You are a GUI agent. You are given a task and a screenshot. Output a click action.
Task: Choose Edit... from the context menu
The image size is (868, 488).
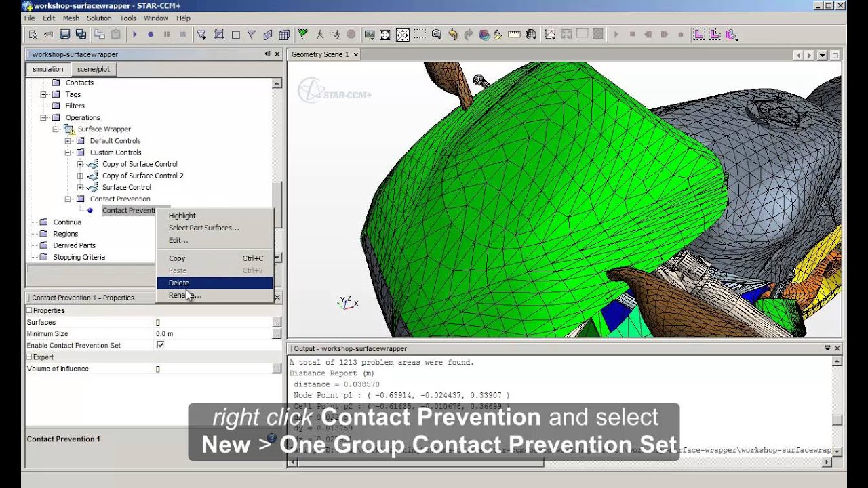pyautogui.click(x=214, y=240)
